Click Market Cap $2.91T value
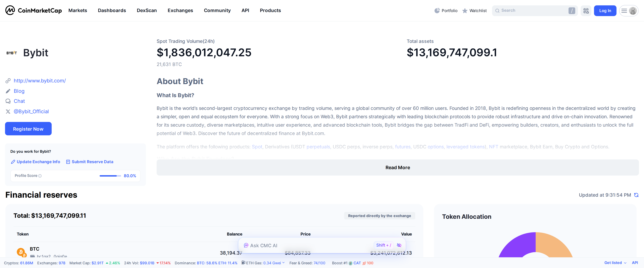 pyautogui.click(x=97, y=263)
